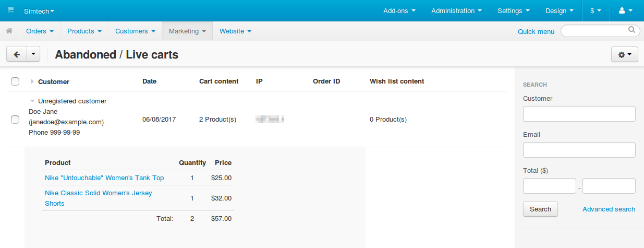Screen dimensions: 644x248
Task: Open the user account menu icon
Action: point(625,10)
